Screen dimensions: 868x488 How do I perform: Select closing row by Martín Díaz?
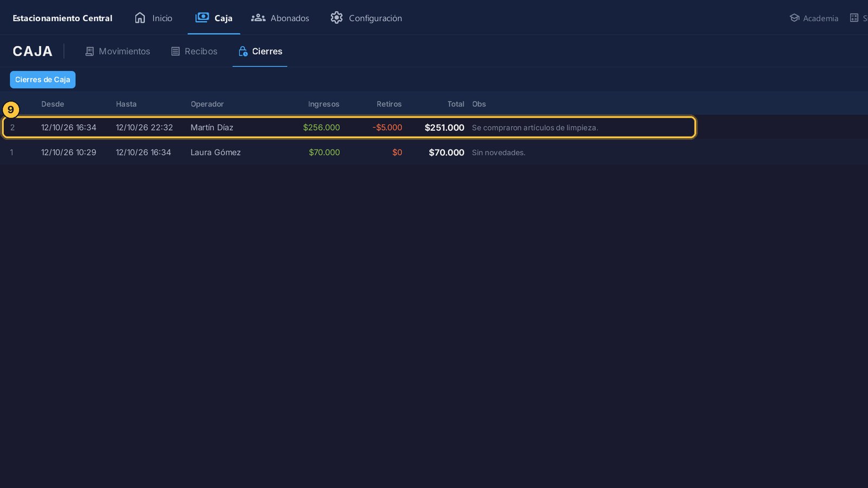[349, 127]
